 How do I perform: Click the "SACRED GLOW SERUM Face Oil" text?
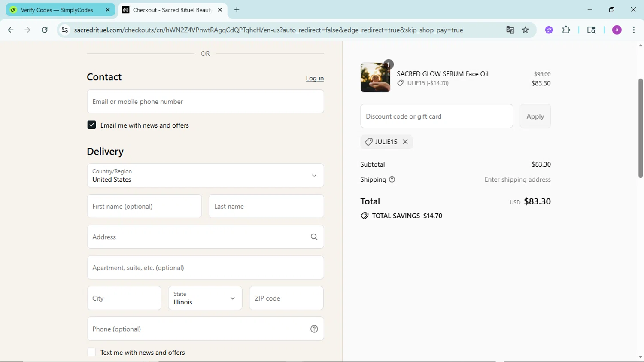click(x=443, y=74)
